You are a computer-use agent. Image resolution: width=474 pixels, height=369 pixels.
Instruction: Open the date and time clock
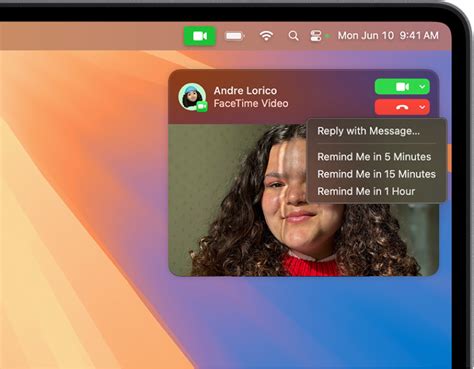tap(388, 35)
